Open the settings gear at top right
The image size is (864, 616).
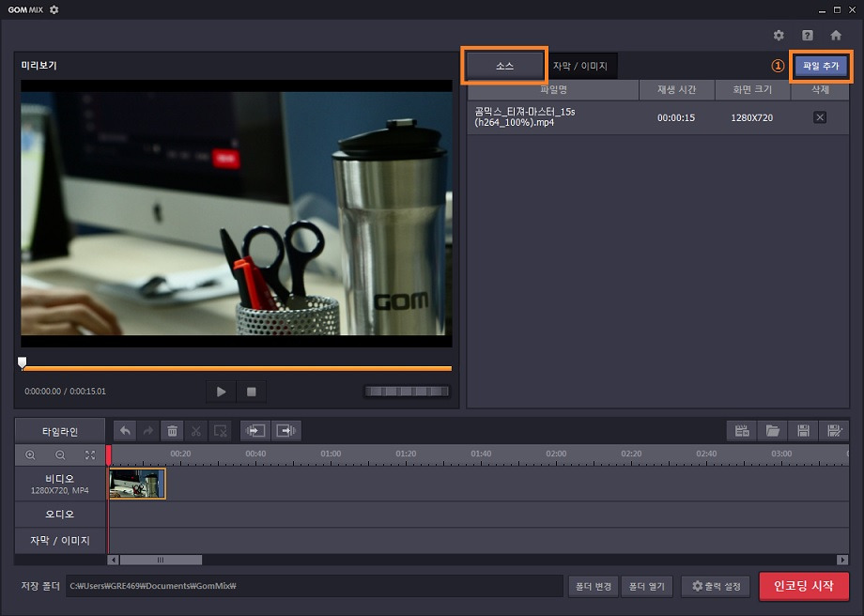(778, 36)
